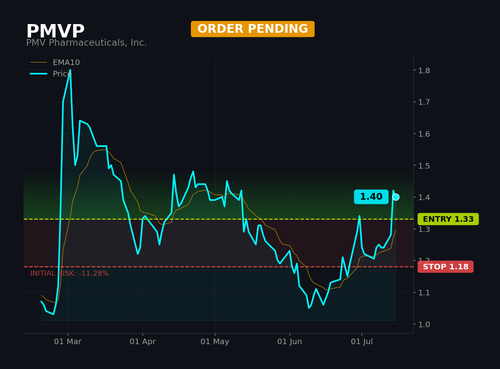Screen dimensions: 500x369
Task: Click the INITIAL RISK: -11.28% text
Action: (x=69, y=273)
